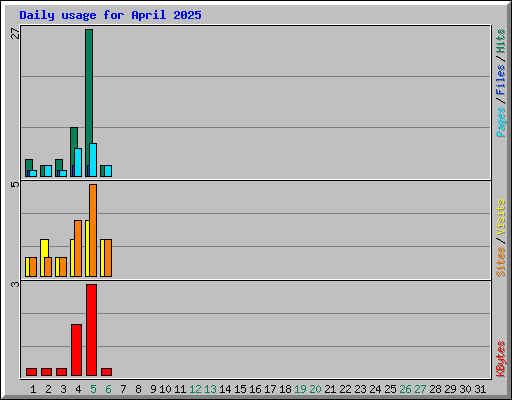This screenshot has width=512, height=400.
Task: Click the red KBytes bar for day 1
Action: click(x=31, y=372)
